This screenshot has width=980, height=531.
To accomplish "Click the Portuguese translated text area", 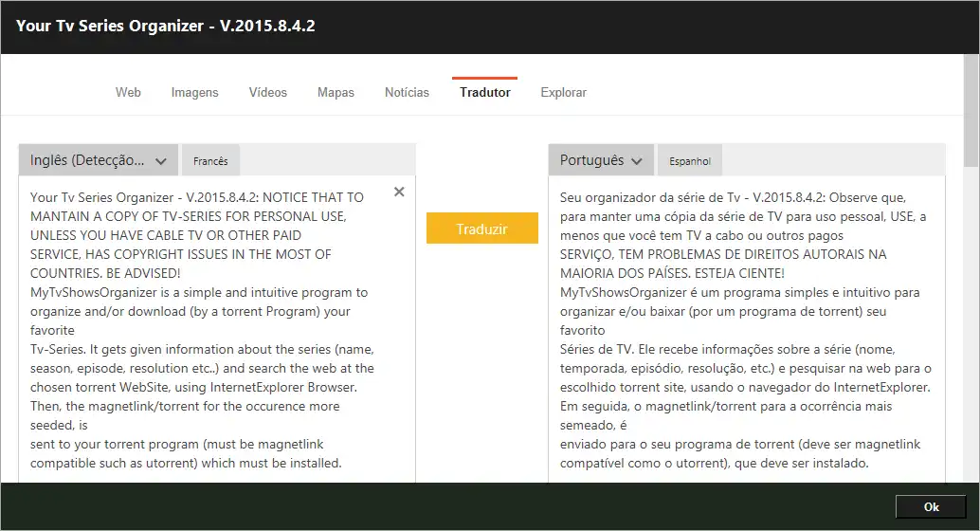I will click(x=747, y=330).
